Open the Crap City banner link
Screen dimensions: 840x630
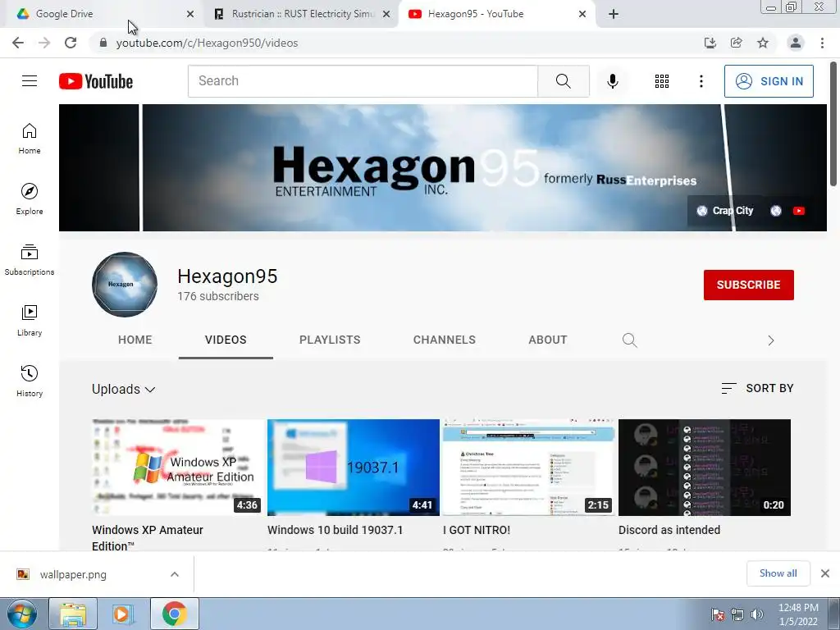[725, 211]
